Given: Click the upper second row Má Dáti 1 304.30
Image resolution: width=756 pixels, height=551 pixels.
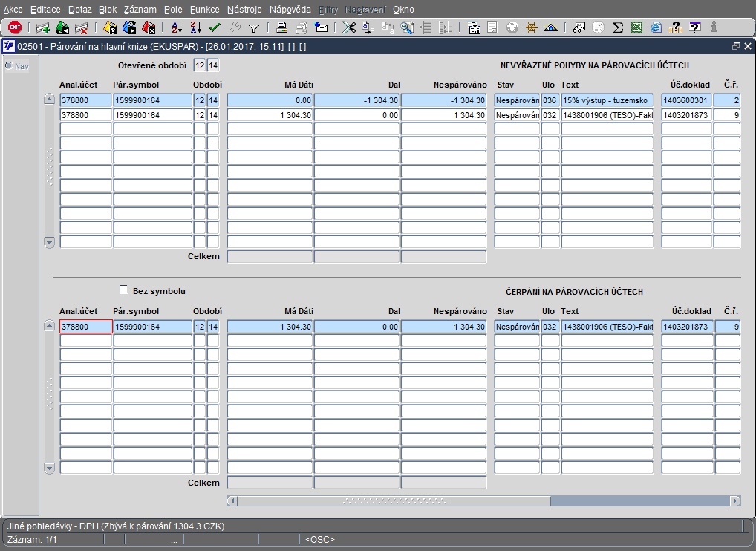Looking at the screenshot, I should [x=270, y=115].
